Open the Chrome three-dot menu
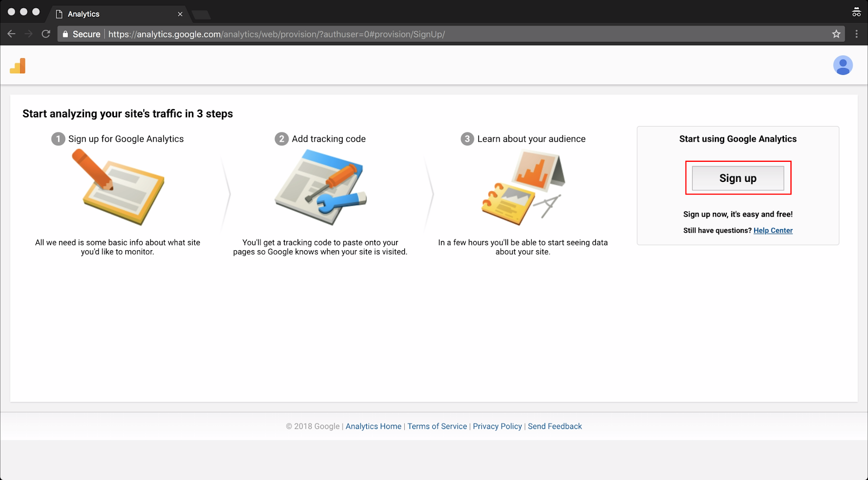The image size is (868, 480). [857, 34]
